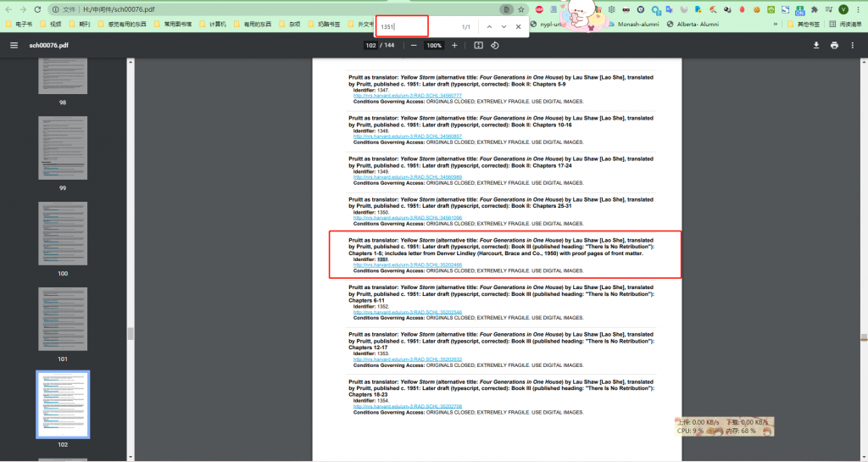The width and height of the screenshot is (868, 462).
Task: Go to next find result
Action: (504, 26)
